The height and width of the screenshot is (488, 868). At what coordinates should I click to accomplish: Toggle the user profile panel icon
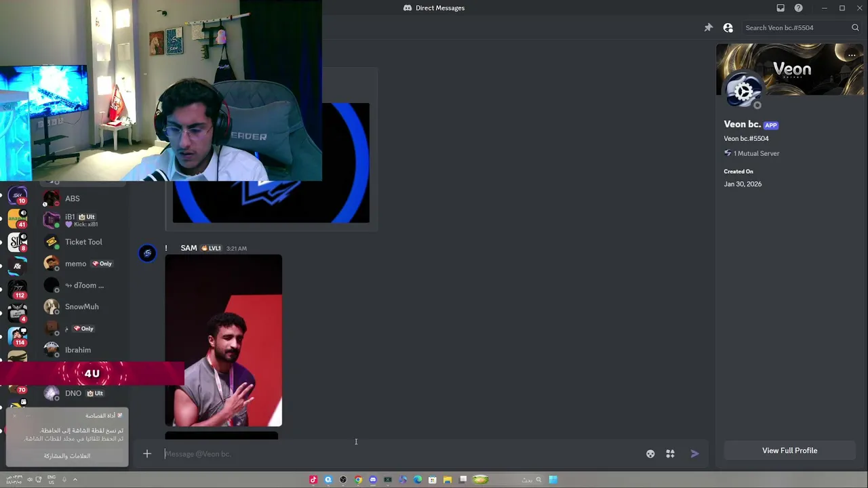pyautogui.click(x=728, y=28)
